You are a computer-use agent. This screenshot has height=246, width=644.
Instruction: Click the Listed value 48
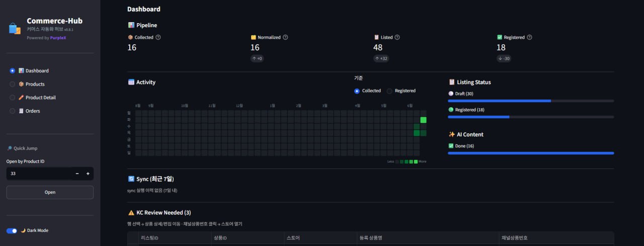pyautogui.click(x=378, y=47)
